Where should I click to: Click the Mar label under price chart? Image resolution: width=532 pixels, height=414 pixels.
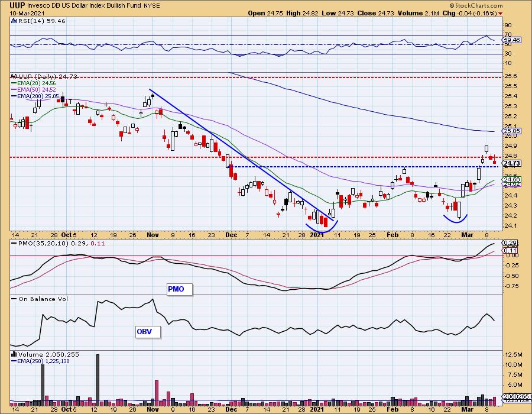tap(468, 235)
